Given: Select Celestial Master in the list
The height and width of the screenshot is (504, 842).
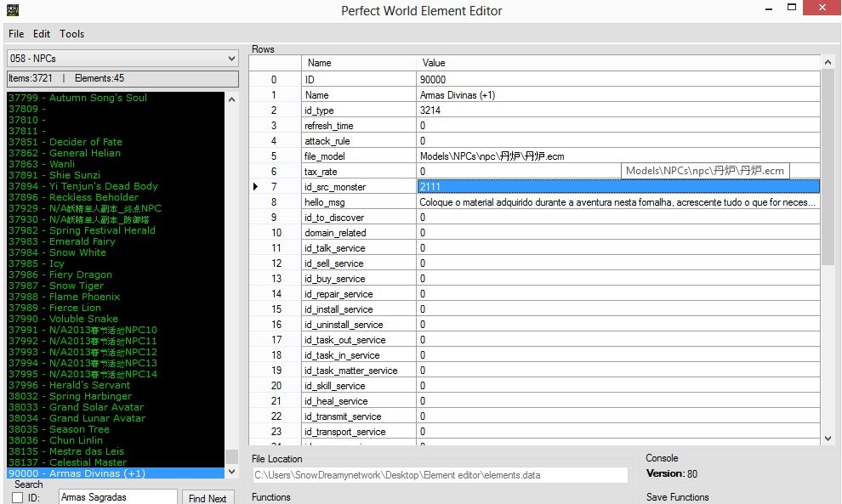Looking at the screenshot, I should 88,462.
